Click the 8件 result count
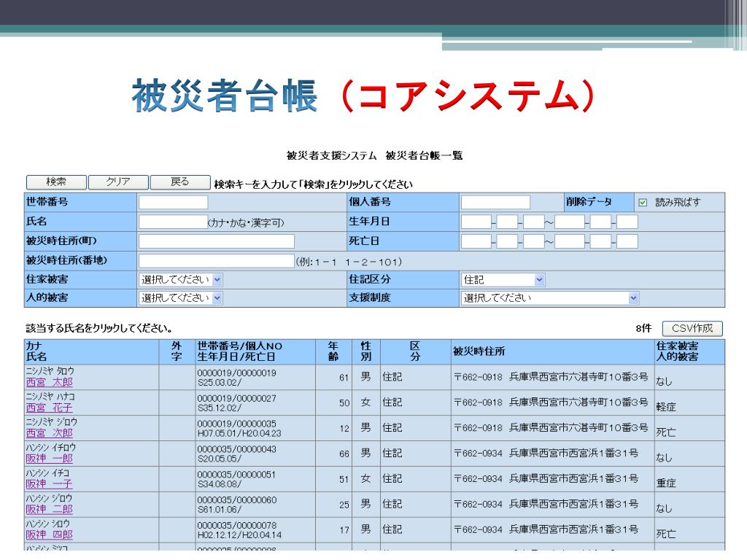 pos(643,328)
